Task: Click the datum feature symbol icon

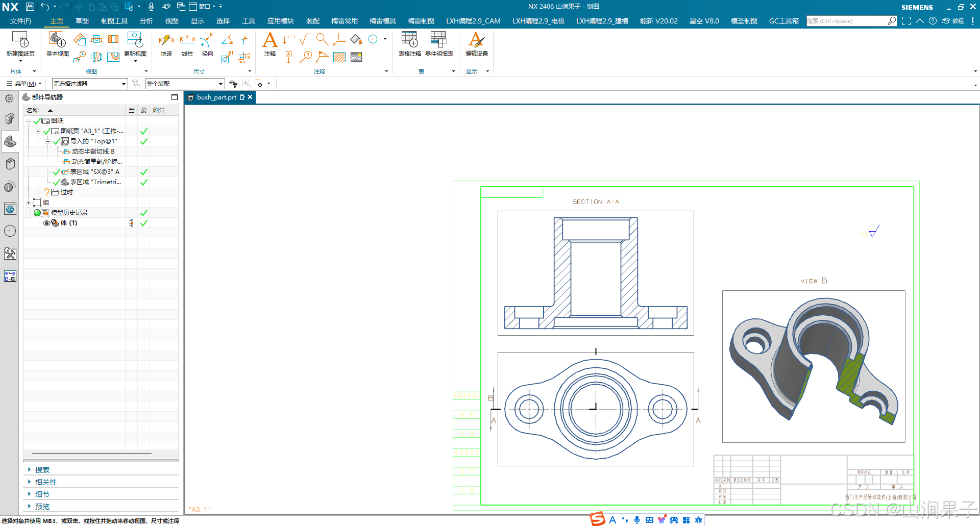Action: pos(288,57)
